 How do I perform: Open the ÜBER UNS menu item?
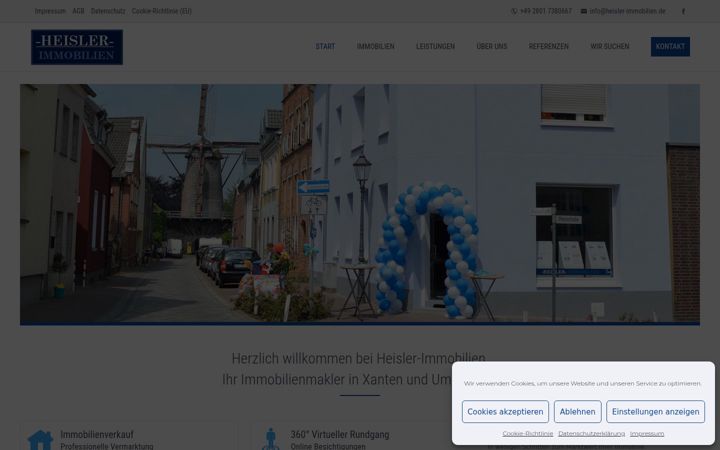pos(492,46)
